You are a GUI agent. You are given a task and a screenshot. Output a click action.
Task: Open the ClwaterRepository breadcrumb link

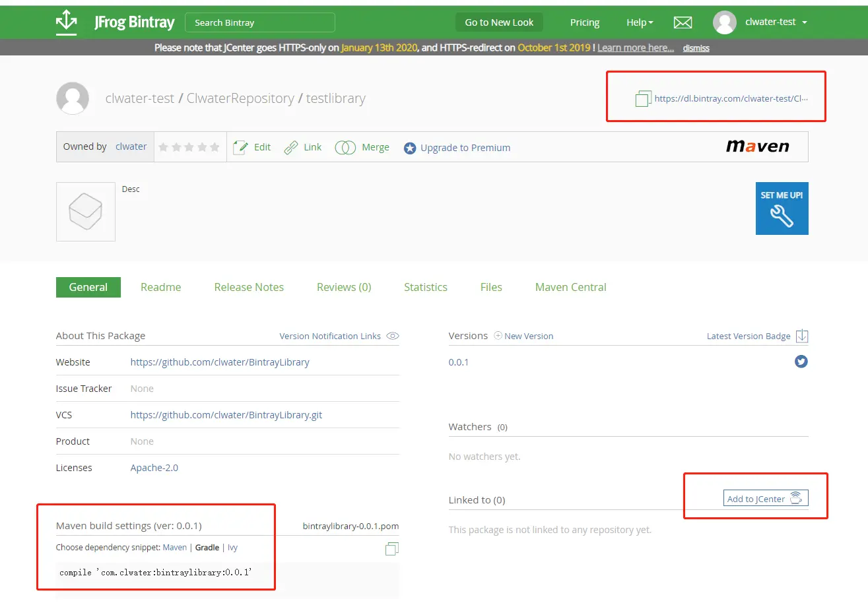point(240,98)
